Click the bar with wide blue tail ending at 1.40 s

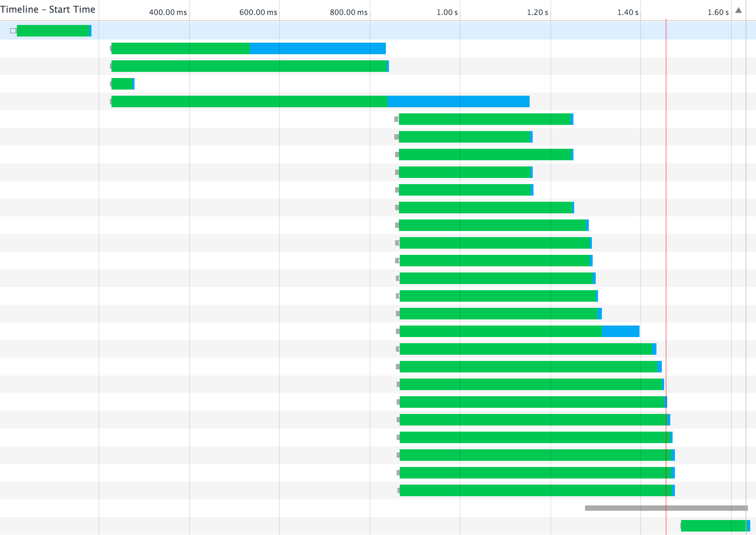click(520, 331)
